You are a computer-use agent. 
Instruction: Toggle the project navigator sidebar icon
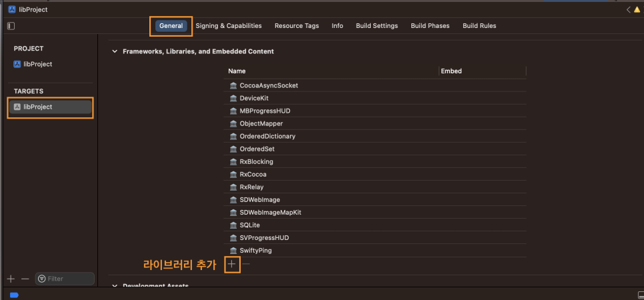[x=11, y=26]
